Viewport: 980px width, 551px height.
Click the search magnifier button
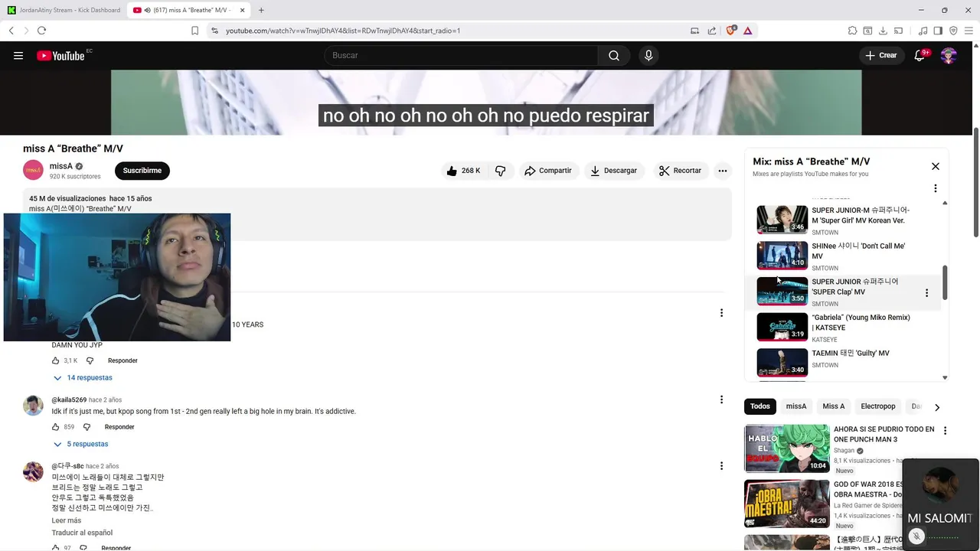(614, 55)
